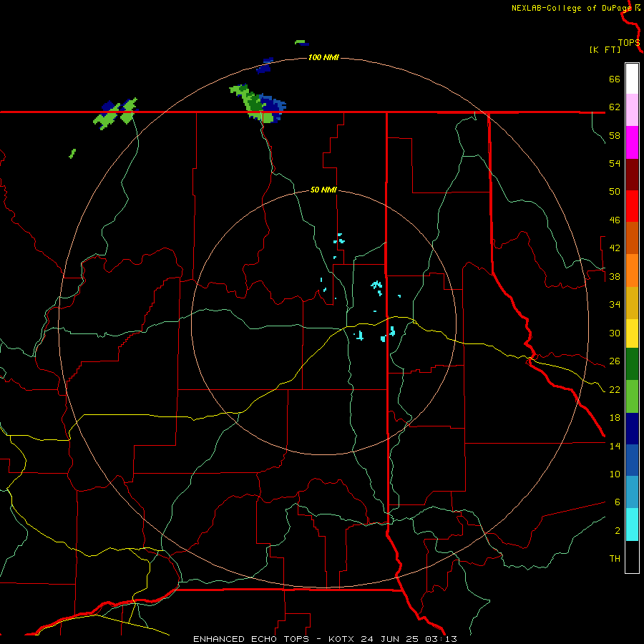Click the bright red legend swatch
Screen dimensions: 644x644
coord(632,206)
